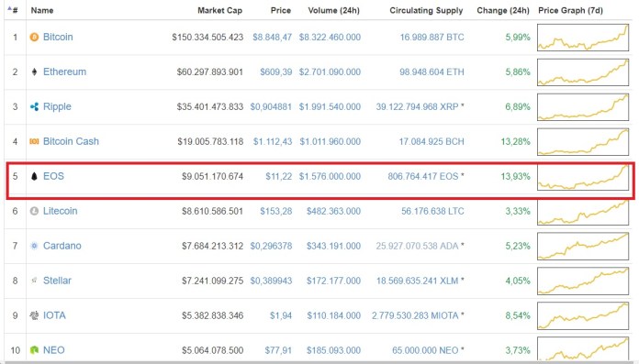Click NEO price $77,91
Screen dimensions: 639x364
click(x=278, y=350)
